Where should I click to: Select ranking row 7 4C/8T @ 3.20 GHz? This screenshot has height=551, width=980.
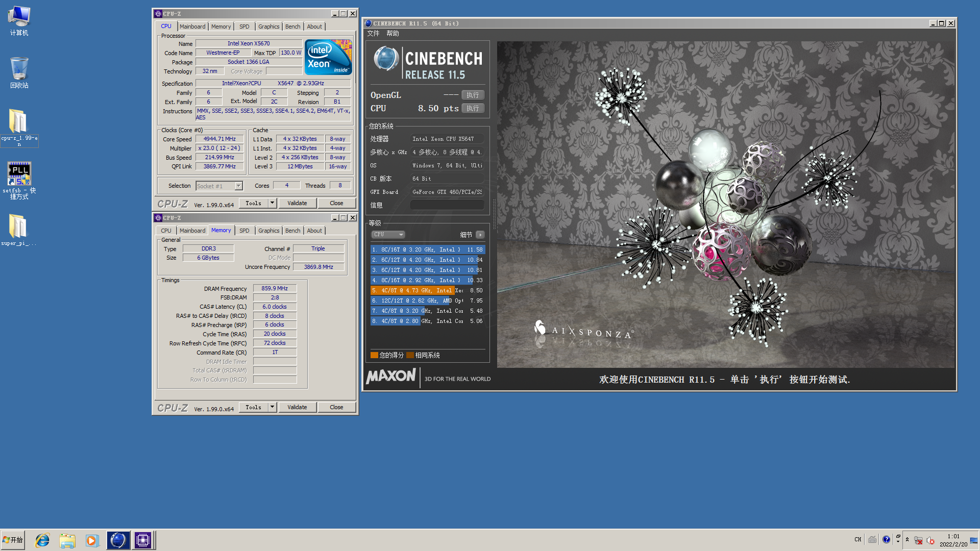pos(428,311)
